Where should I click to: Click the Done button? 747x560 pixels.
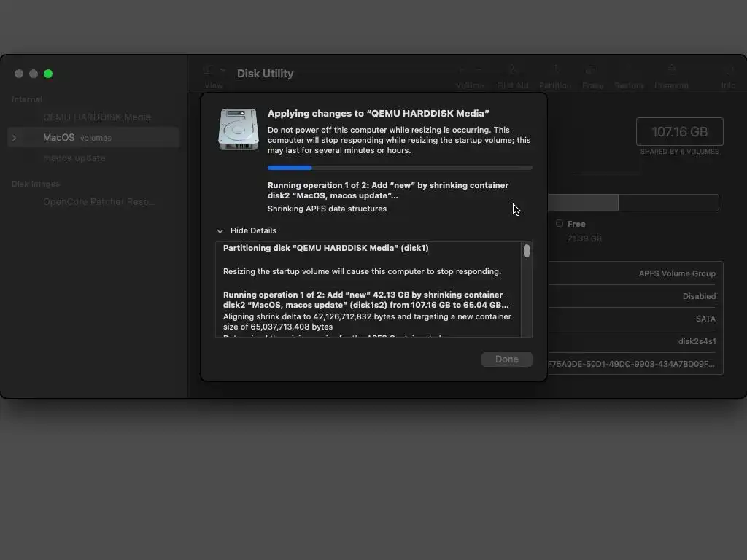[507, 359]
